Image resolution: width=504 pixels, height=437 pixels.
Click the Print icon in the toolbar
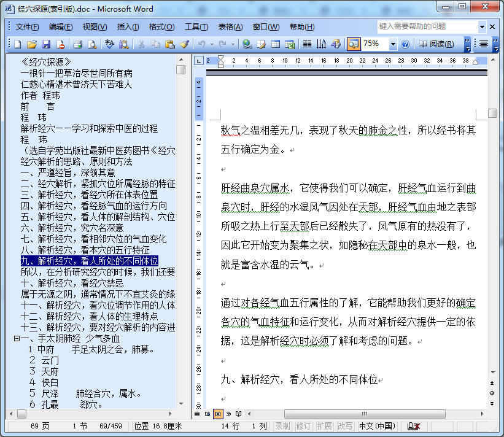78,44
